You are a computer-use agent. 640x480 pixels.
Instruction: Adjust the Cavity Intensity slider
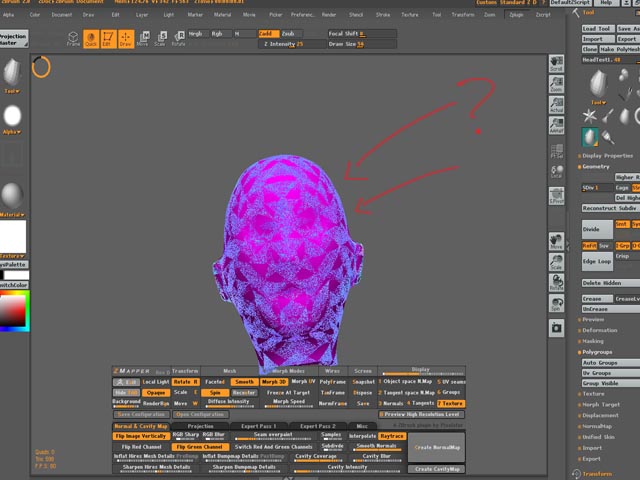click(x=350, y=469)
